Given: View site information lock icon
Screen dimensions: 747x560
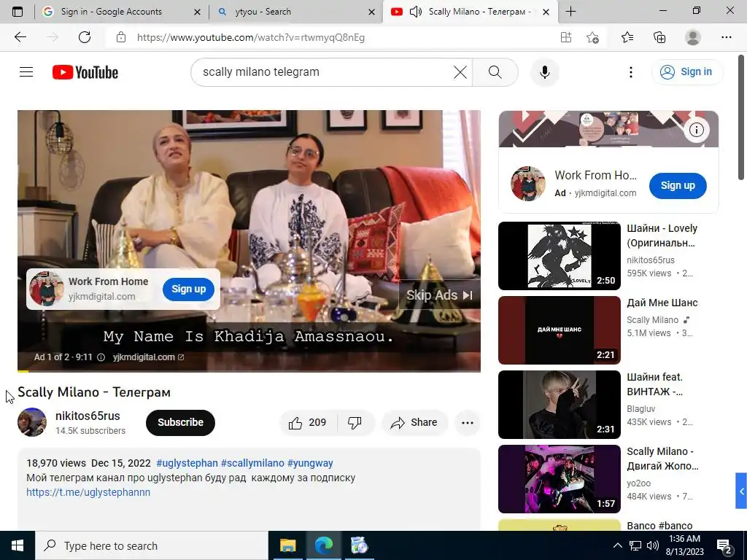Looking at the screenshot, I should 121,37.
